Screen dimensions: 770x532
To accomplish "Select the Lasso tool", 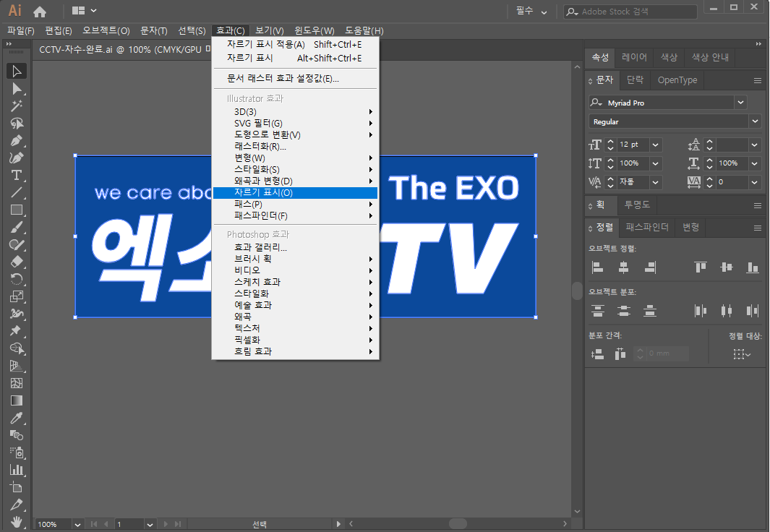I will tap(16, 123).
